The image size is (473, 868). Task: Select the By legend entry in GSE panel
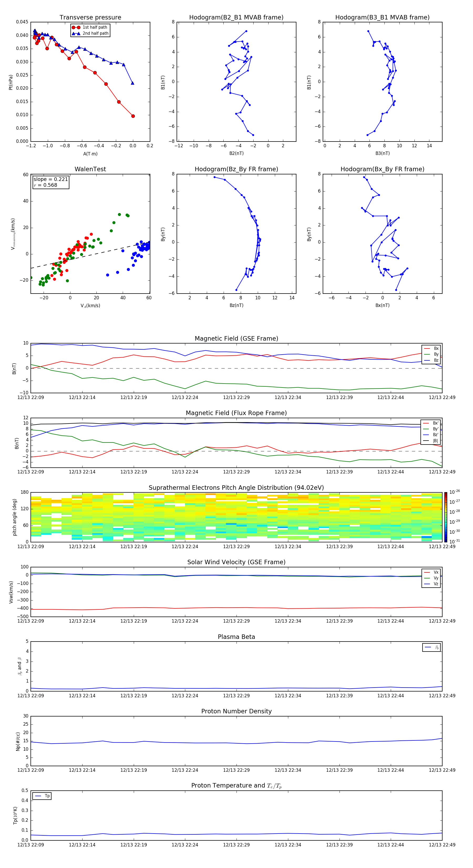(431, 354)
